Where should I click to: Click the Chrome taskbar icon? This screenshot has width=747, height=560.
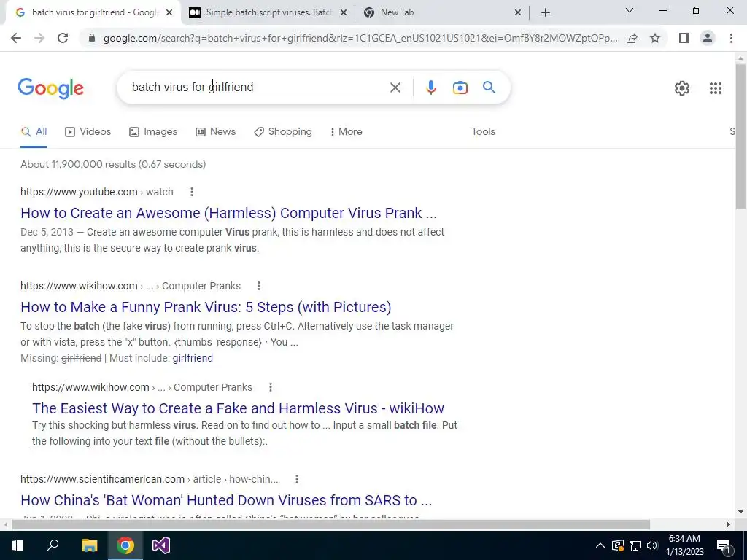pos(125,545)
